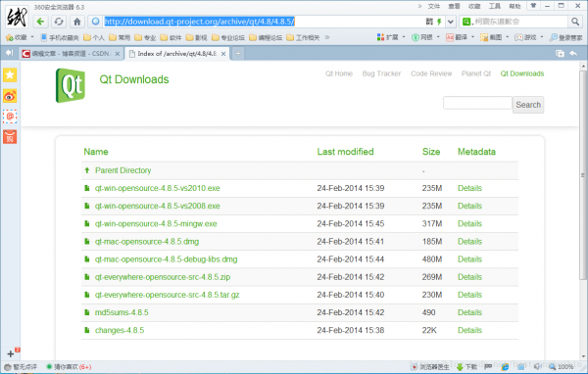The height and width of the screenshot is (374, 588).
Task: Open the 下载 download manager in status bar
Action: tap(466, 366)
